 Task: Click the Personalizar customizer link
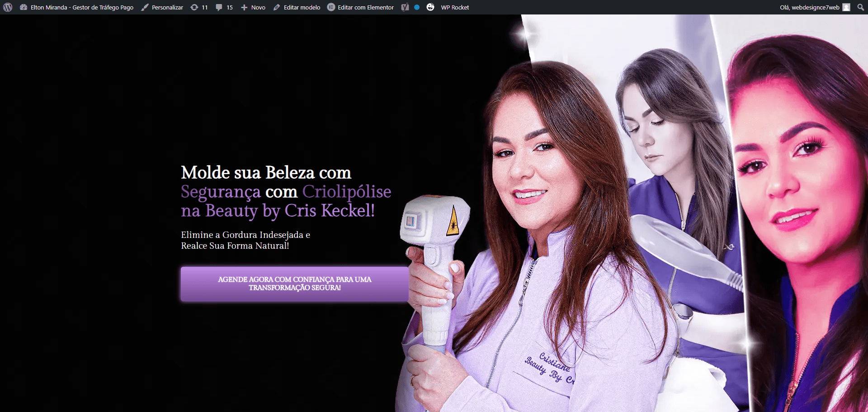tap(162, 7)
